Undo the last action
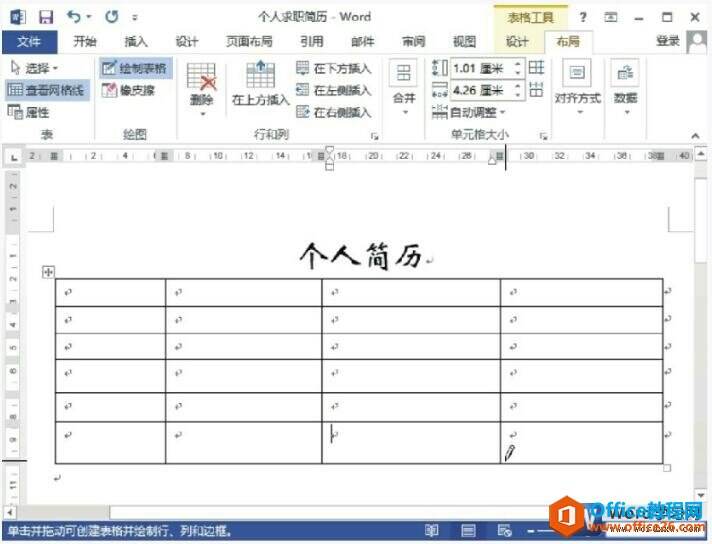This screenshot has height=544, width=712. 74,17
